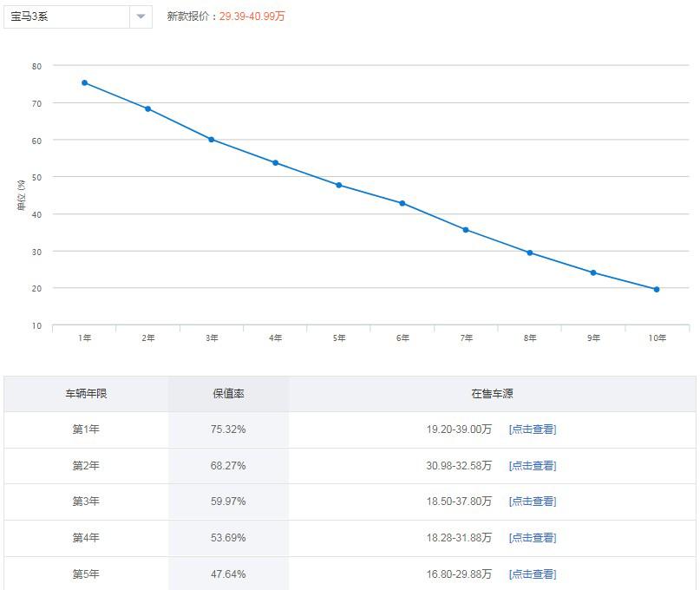Select the 8年 data point on chart
The width and height of the screenshot is (700, 590).
point(530,252)
